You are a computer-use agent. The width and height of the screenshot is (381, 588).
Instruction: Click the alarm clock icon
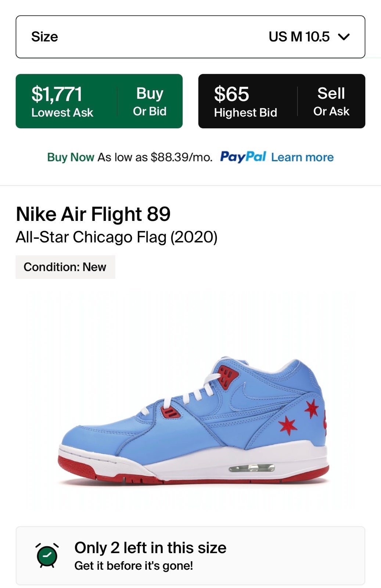click(x=47, y=555)
